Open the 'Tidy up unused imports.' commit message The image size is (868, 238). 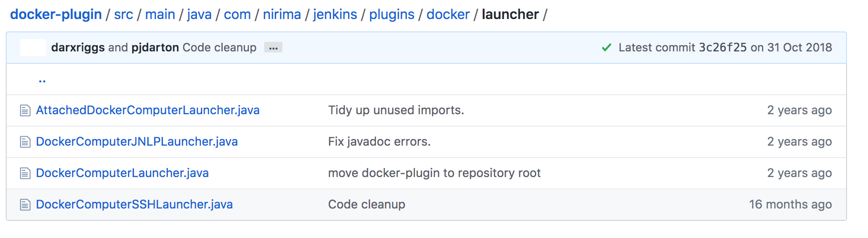click(x=396, y=110)
